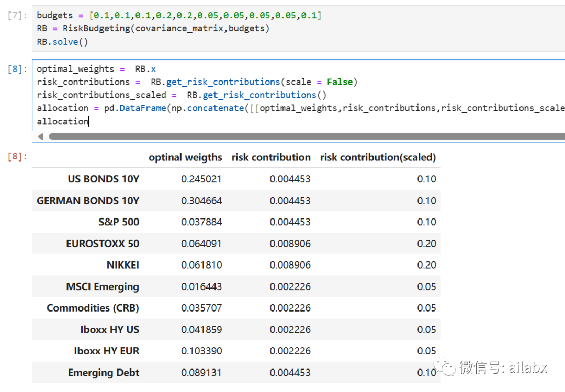Click the left arrow of the horizontal scrollbar
Viewport: 565px width, 392px height.
coord(41,136)
